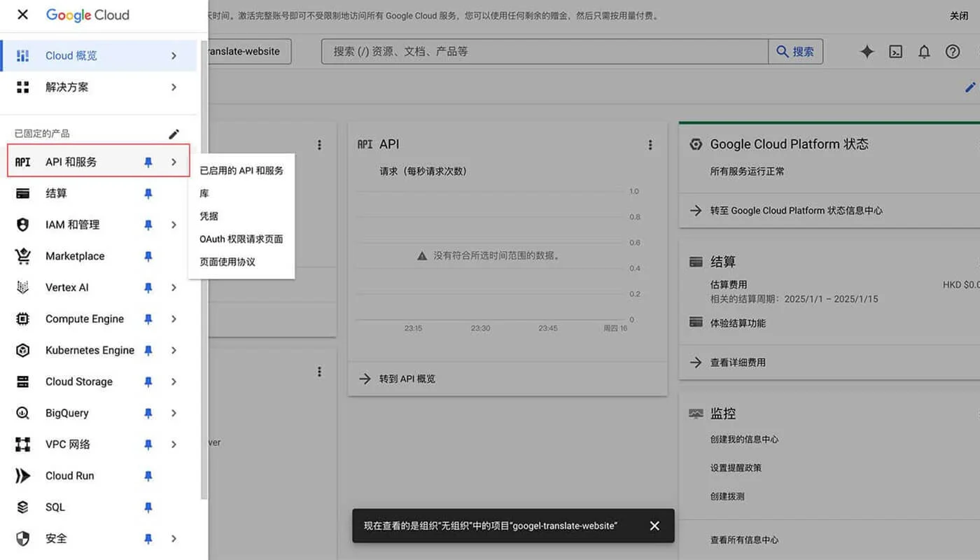Viewport: 980px width, 560px height.
Task: Expand the Marketplace navigation chevron
Action: pyautogui.click(x=174, y=256)
